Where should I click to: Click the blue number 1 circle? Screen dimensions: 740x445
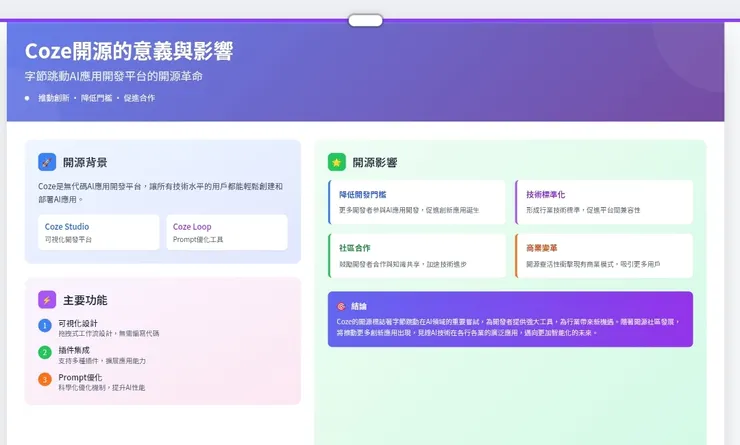point(45,326)
